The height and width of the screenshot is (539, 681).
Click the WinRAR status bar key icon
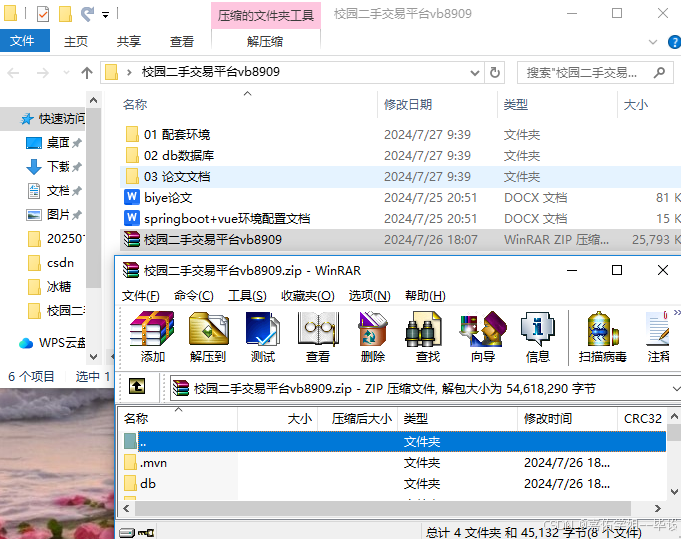146,532
